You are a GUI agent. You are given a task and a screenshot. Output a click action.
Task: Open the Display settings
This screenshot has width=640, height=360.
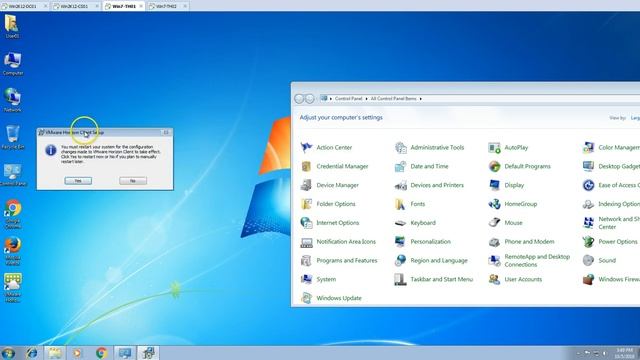(506, 185)
